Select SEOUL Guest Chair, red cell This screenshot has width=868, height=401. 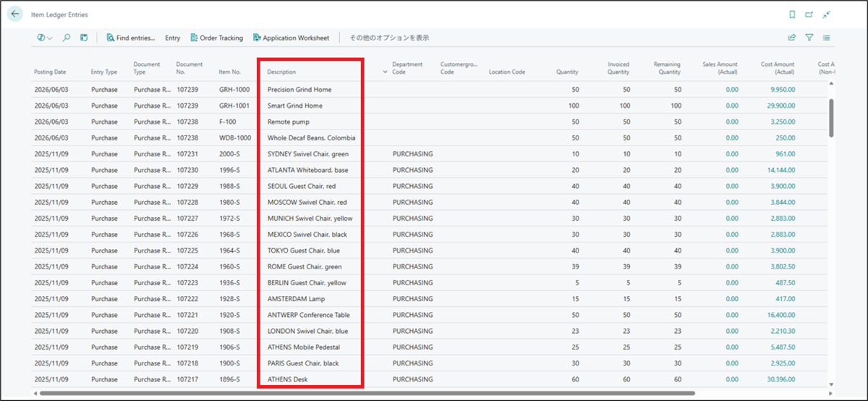click(302, 186)
